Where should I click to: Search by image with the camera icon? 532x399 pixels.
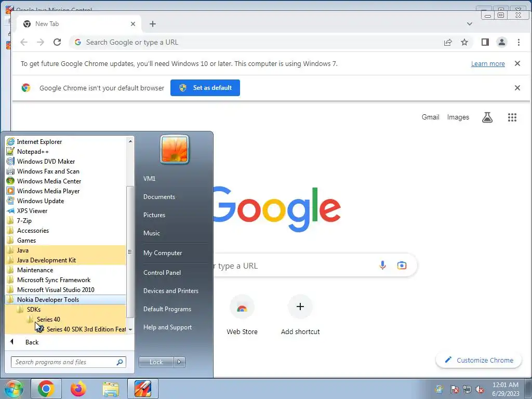(x=402, y=265)
